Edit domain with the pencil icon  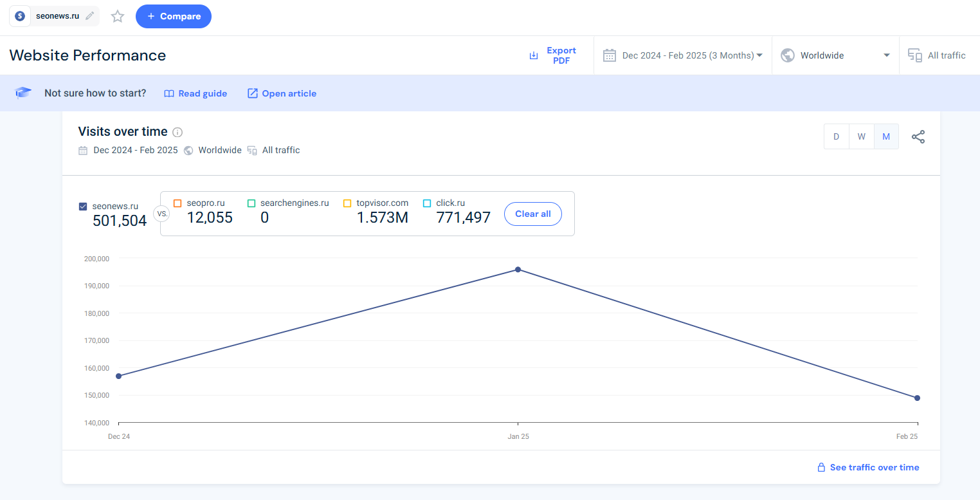pyautogui.click(x=89, y=16)
